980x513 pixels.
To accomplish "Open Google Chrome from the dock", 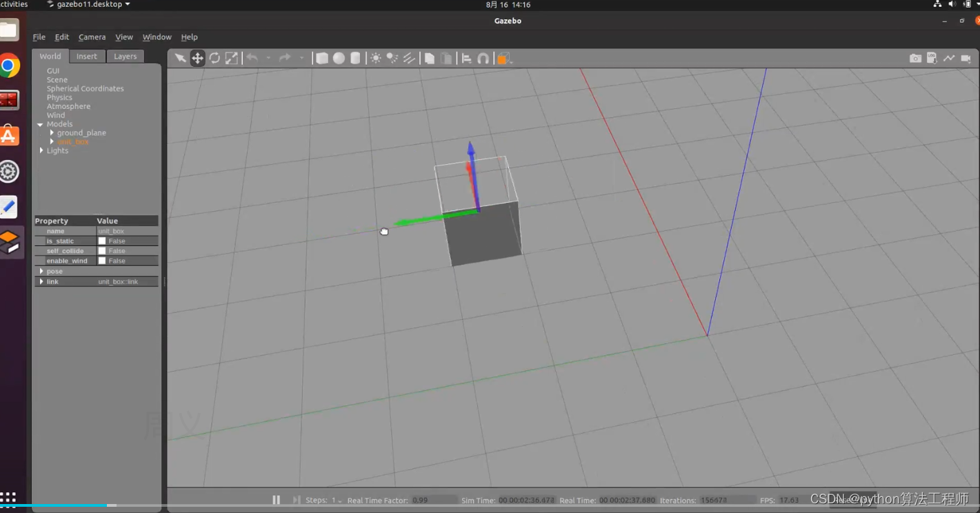I will [x=9, y=66].
